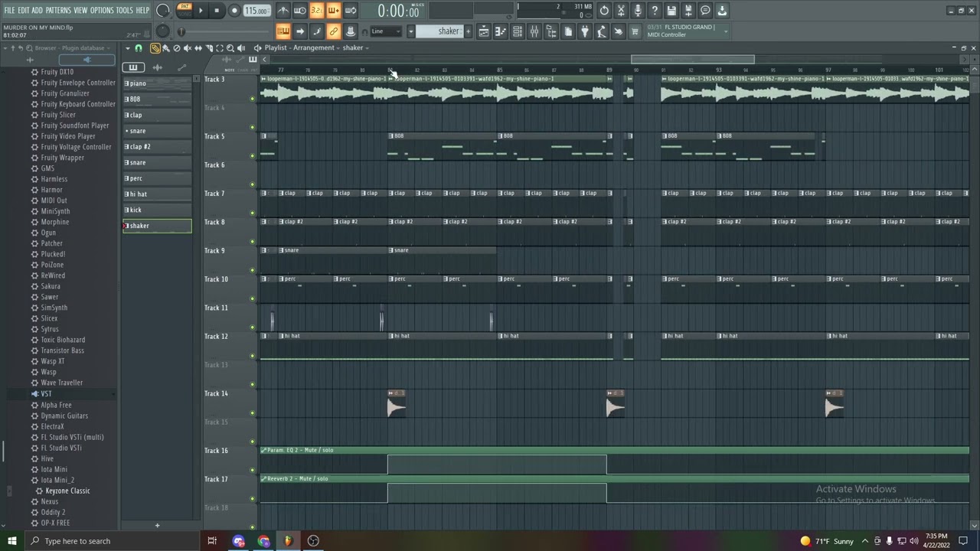Viewport: 980px width, 551px height.
Task: Select the Paint brush tool in Playlist
Action: [166, 48]
